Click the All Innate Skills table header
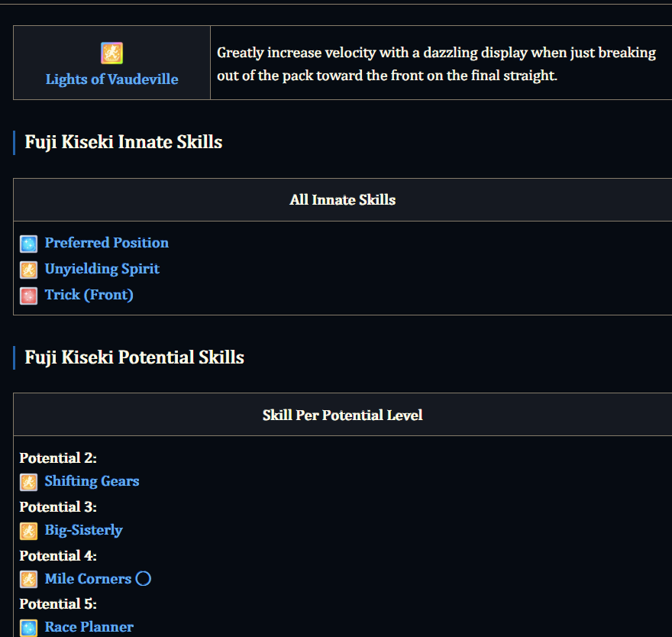The height and width of the screenshot is (637, 672). 342,200
